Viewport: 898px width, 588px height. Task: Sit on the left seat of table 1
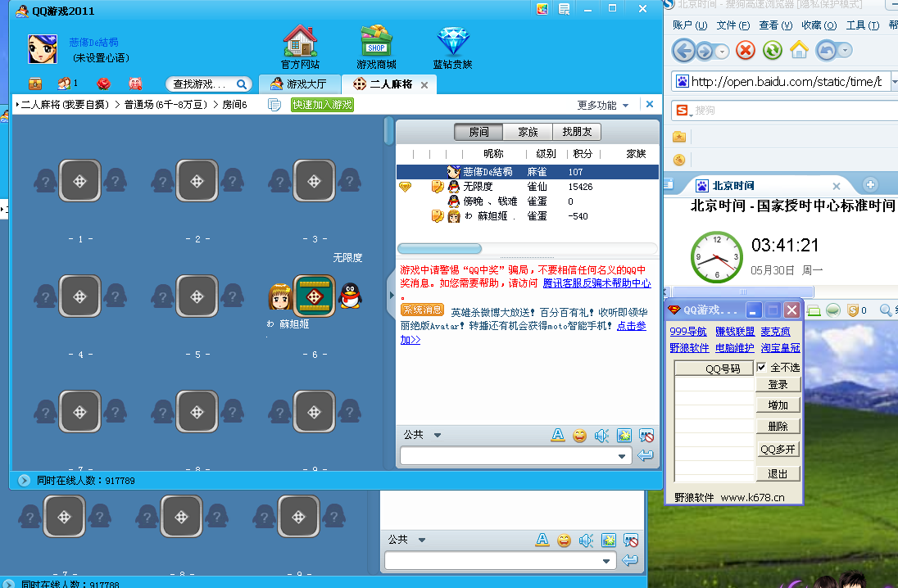point(45,180)
